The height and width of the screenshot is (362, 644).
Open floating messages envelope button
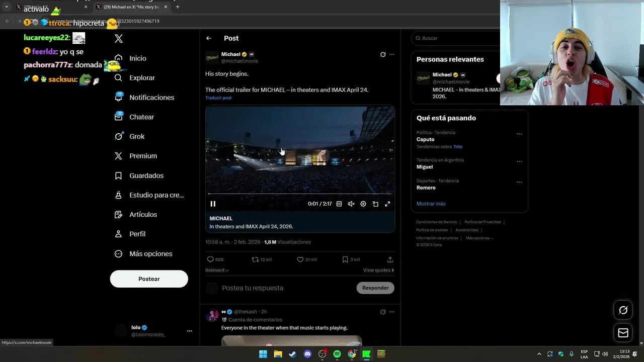pos(623,333)
